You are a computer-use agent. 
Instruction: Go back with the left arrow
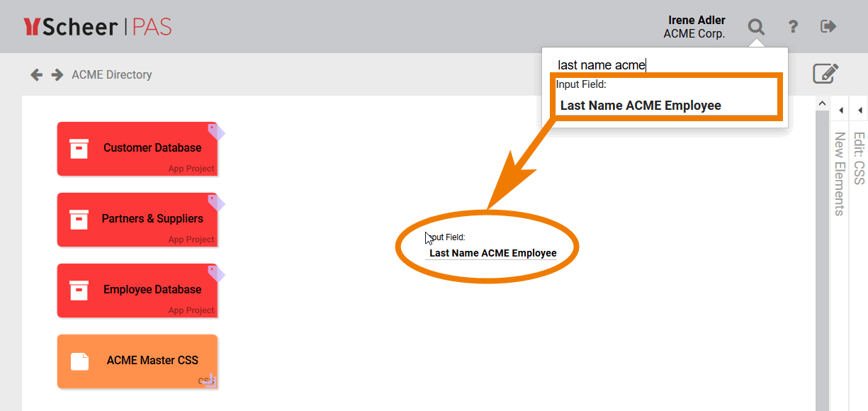tap(36, 74)
